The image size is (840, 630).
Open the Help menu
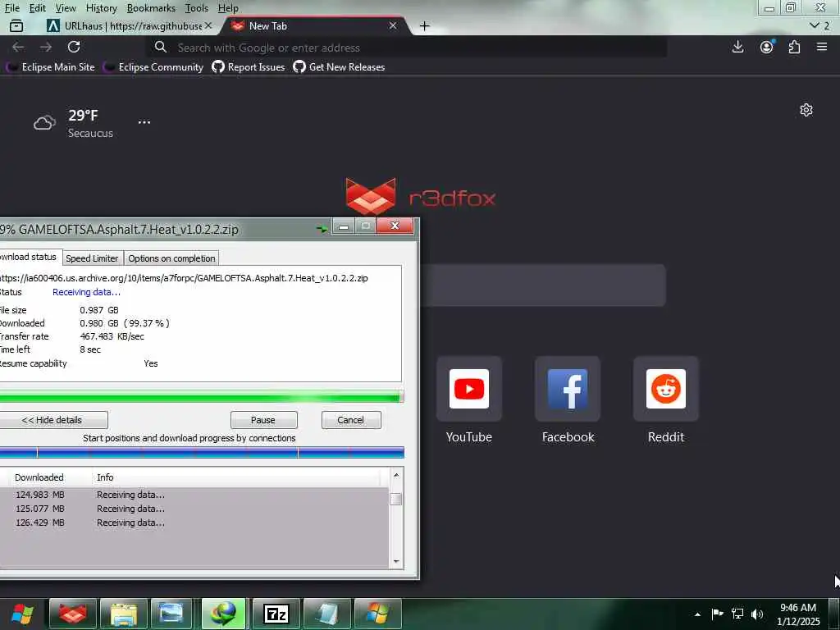click(x=228, y=8)
